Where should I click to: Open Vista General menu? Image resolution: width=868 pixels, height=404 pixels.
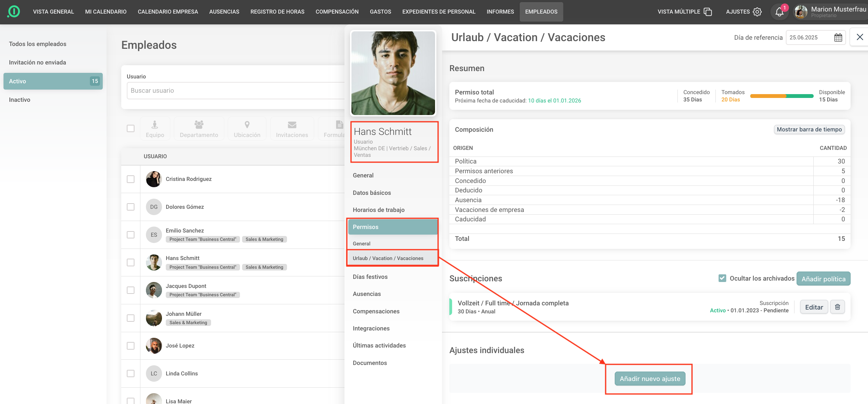[53, 12]
